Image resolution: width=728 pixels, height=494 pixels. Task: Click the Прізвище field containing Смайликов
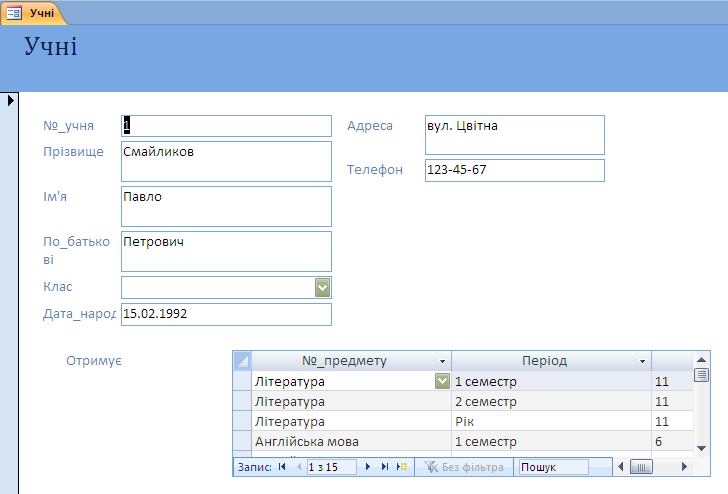(x=227, y=162)
